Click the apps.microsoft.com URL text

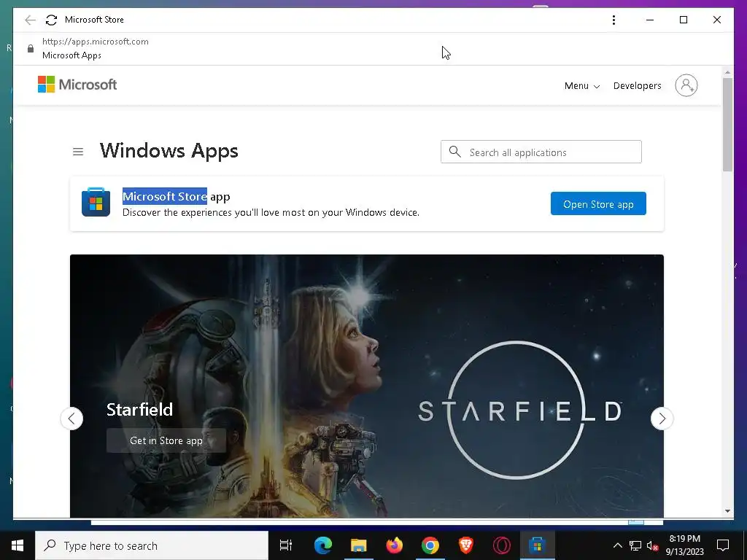pyautogui.click(x=96, y=42)
